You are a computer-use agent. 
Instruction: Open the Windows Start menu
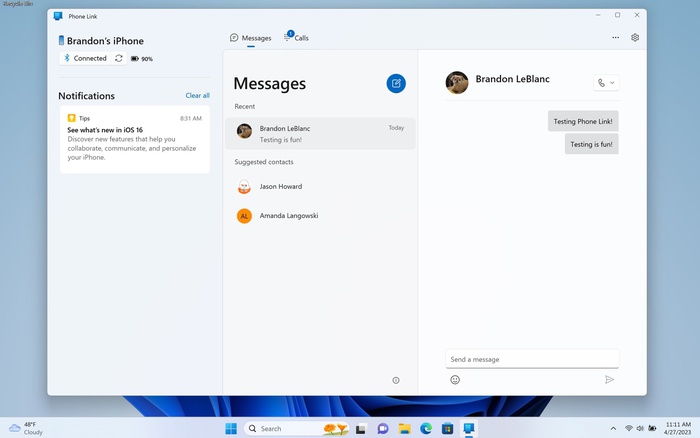(231, 429)
